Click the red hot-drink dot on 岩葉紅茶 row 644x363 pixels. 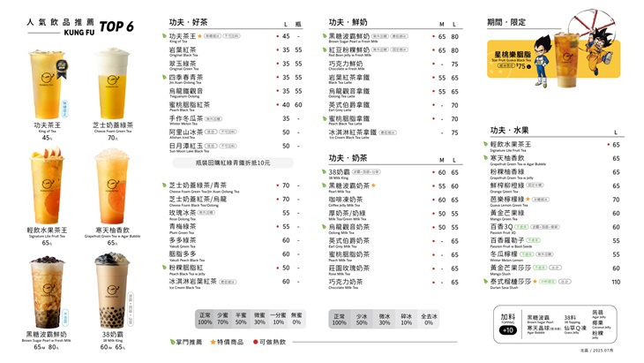tap(278, 49)
